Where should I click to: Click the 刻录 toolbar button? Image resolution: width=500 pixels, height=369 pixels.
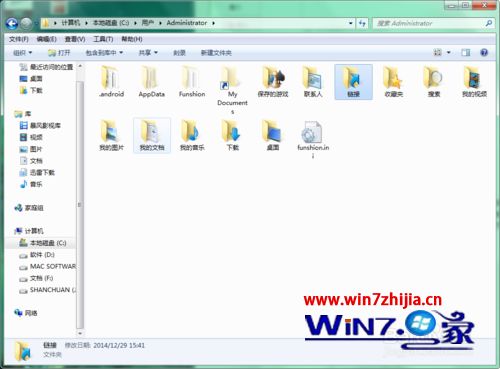[179, 53]
